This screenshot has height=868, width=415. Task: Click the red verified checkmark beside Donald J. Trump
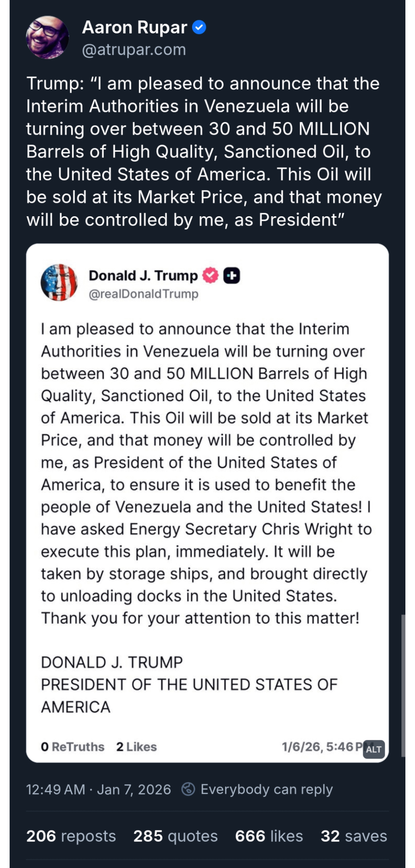[210, 275]
